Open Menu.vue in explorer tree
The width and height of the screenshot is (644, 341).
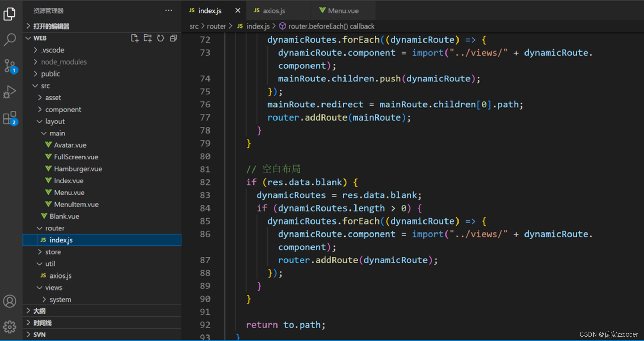click(x=102, y=193)
